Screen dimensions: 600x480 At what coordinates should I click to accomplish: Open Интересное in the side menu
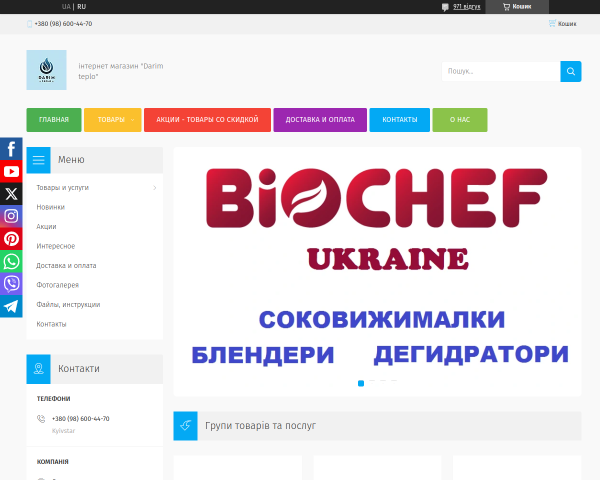[x=55, y=246]
